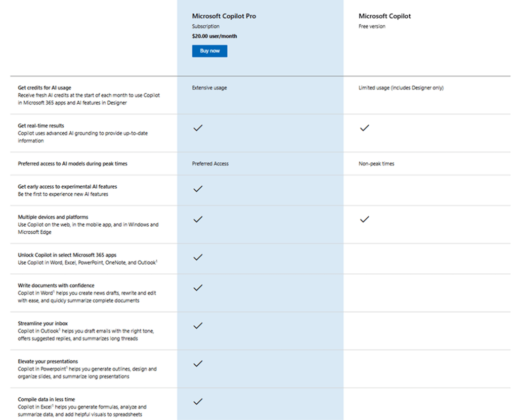Click free Copilot checkmark for real-time results
Screen dimensions: 518x420
coord(364,128)
